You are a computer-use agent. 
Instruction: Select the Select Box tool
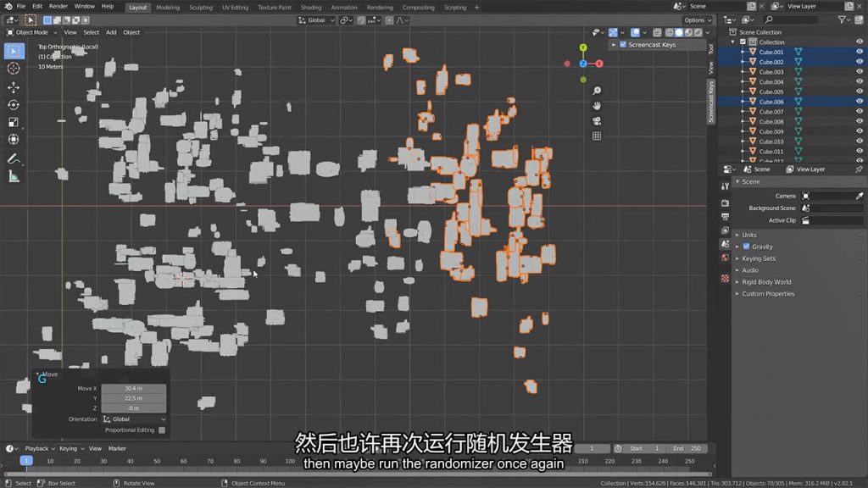pyautogui.click(x=14, y=51)
